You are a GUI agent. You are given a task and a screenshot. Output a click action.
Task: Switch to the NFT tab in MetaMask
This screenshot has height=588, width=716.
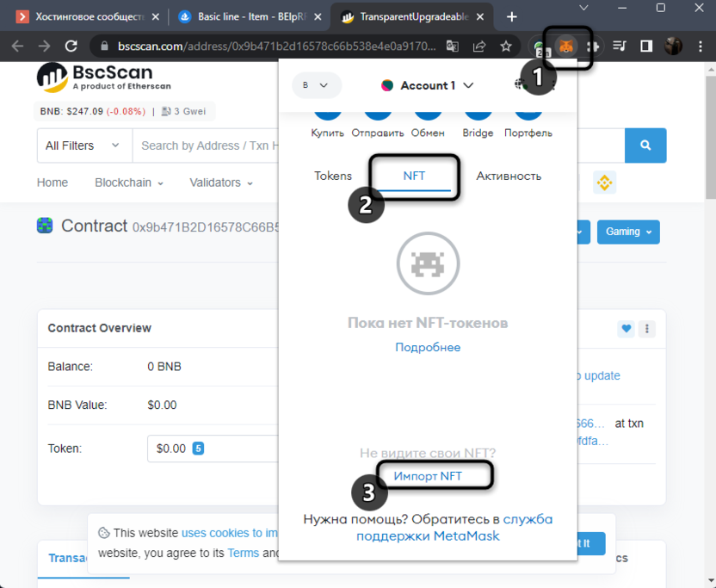(x=414, y=176)
